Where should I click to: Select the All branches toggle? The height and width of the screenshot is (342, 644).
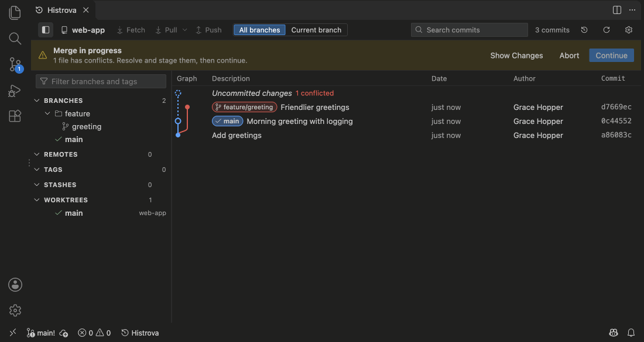click(259, 30)
